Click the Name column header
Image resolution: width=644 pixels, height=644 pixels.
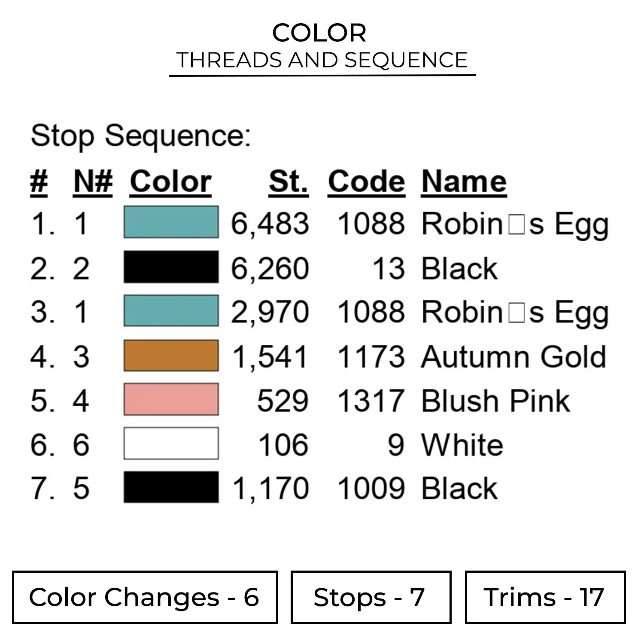point(464,182)
